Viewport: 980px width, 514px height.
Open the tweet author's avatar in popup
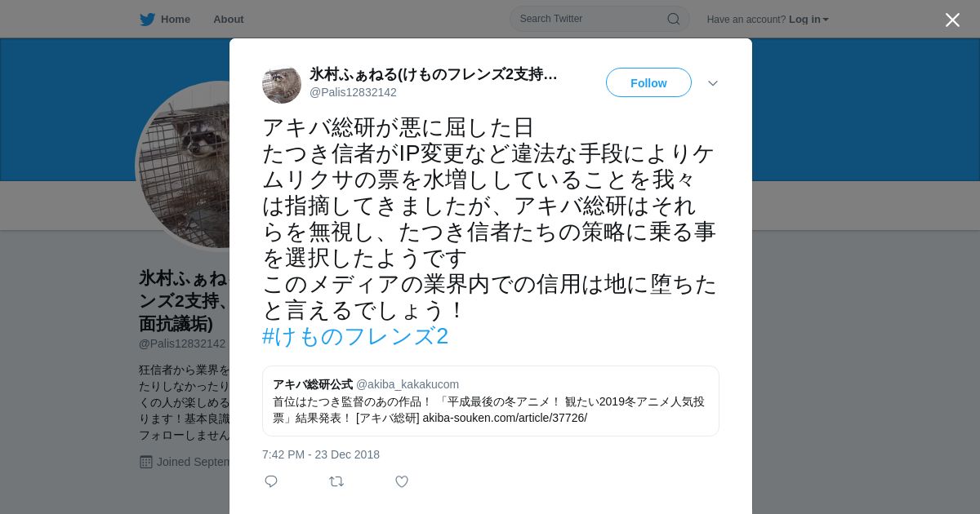coord(282,84)
